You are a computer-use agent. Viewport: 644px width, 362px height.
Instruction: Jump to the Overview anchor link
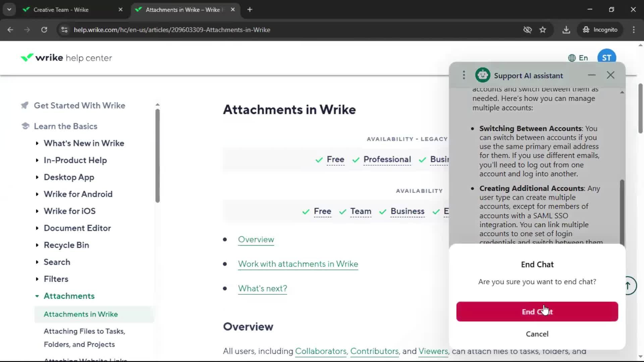[256, 240]
